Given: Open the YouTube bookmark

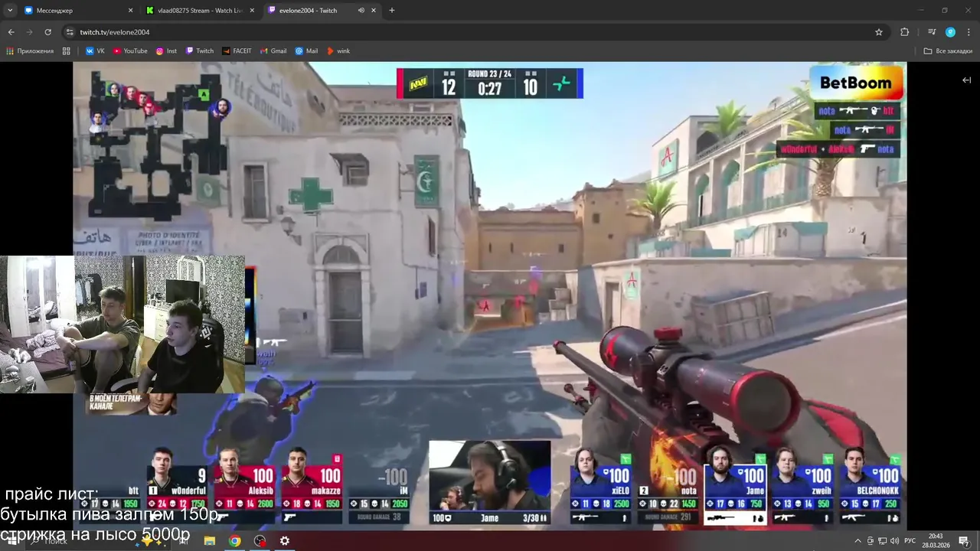Looking at the screenshot, I should pyautogui.click(x=130, y=51).
